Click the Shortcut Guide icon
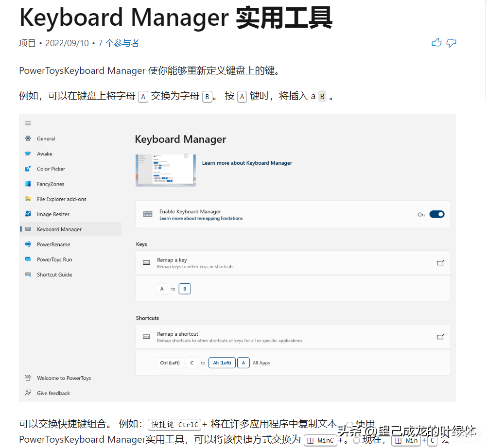This screenshot has width=487, height=448. 28,275
